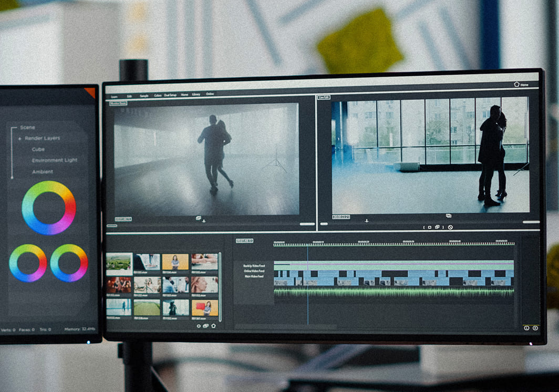The width and height of the screenshot is (559, 392).
Task: Click the pentagon icon below the media thumbnails
Action: 213,326
